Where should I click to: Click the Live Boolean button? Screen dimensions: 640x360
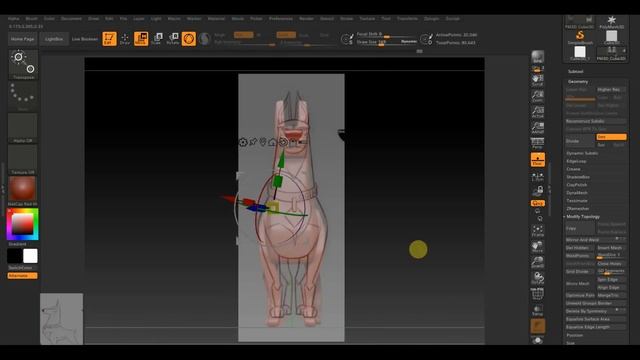85,39
